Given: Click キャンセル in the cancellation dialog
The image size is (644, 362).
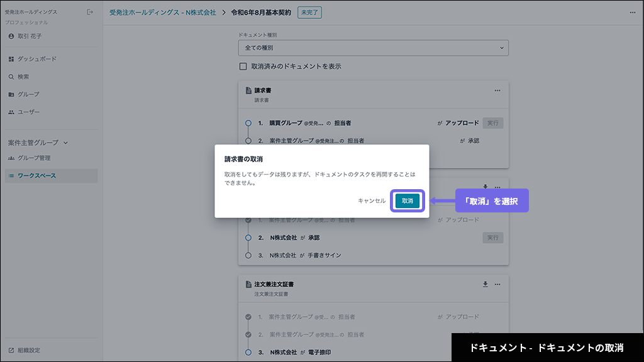Looking at the screenshot, I should pyautogui.click(x=372, y=200).
